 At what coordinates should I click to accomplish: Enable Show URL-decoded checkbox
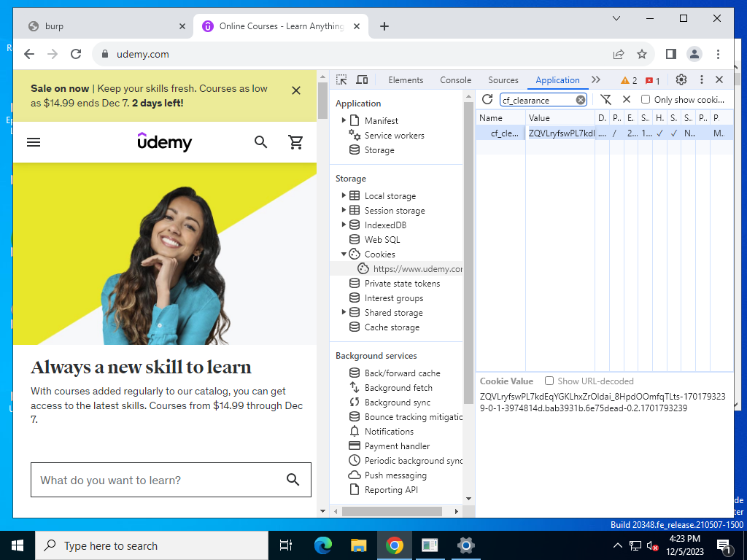pyautogui.click(x=549, y=381)
